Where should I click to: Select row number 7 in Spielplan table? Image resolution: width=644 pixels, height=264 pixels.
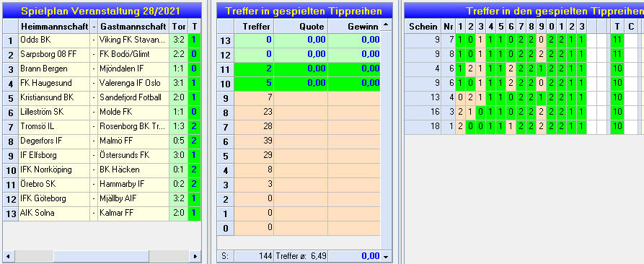pyautogui.click(x=10, y=126)
